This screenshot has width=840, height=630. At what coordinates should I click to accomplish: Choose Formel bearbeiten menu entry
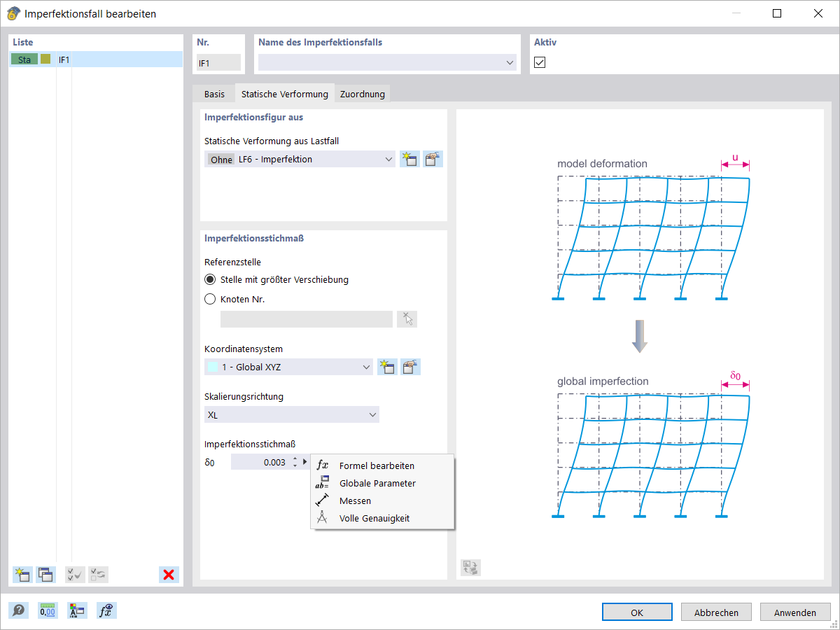(382, 465)
